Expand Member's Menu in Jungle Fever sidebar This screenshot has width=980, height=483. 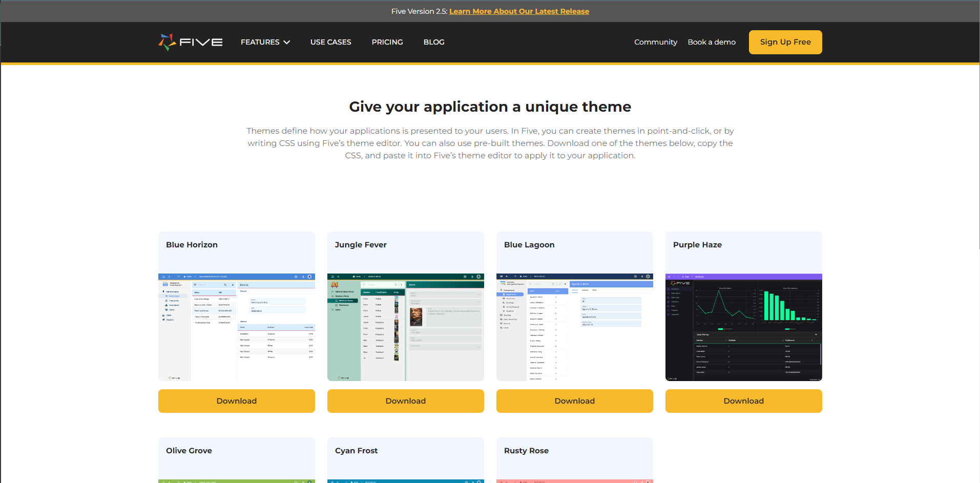(342, 296)
